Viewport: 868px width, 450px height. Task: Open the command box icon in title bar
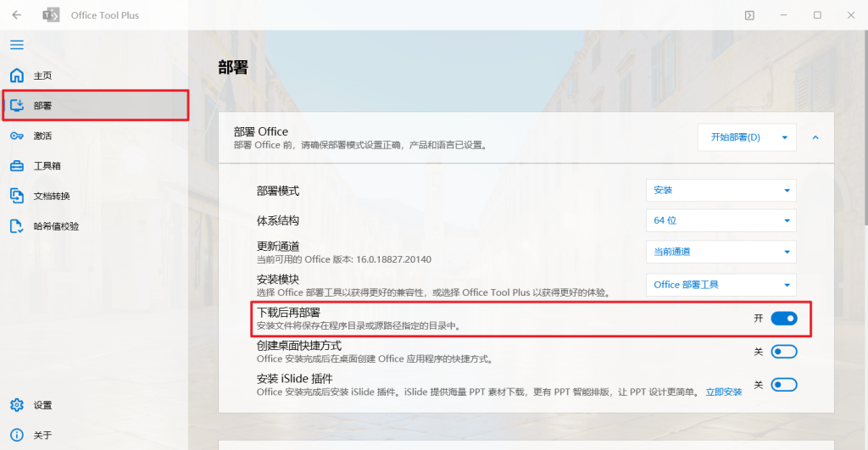tap(749, 15)
